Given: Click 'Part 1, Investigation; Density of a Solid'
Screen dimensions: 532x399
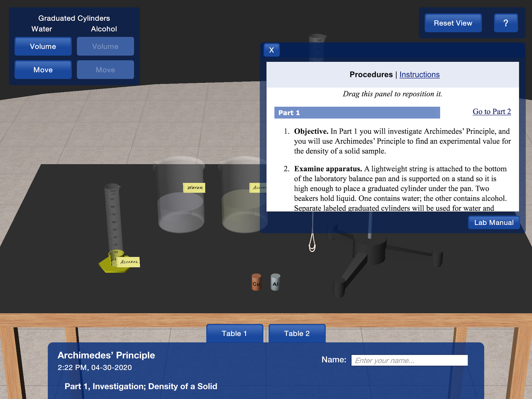Looking at the screenshot, I should coord(141,387).
